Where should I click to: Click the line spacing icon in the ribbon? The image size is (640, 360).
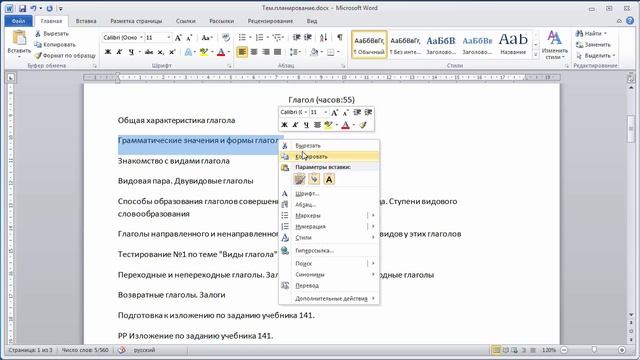pos(293,52)
